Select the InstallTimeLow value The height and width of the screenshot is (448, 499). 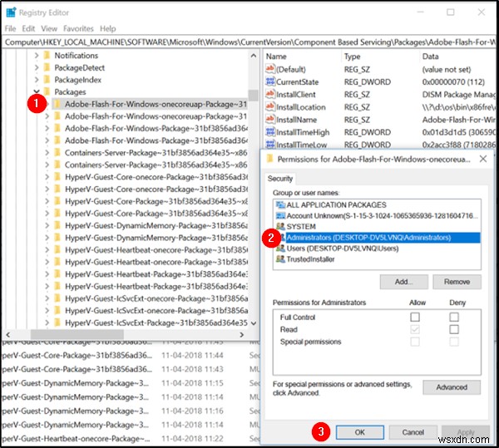[302, 145]
